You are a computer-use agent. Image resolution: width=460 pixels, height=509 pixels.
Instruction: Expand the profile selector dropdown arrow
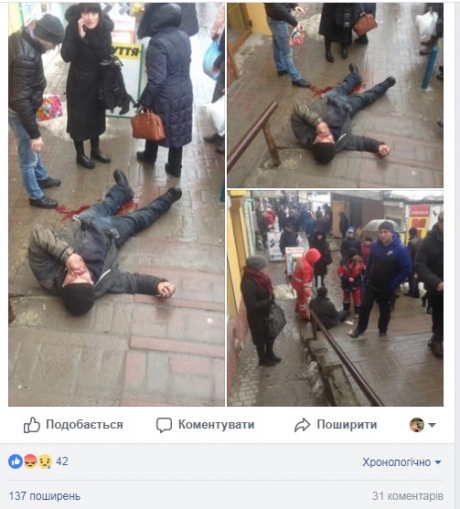[x=432, y=425]
